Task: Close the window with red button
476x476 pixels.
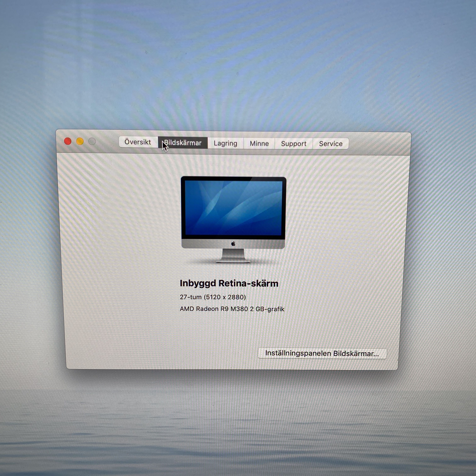Action: tap(68, 141)
